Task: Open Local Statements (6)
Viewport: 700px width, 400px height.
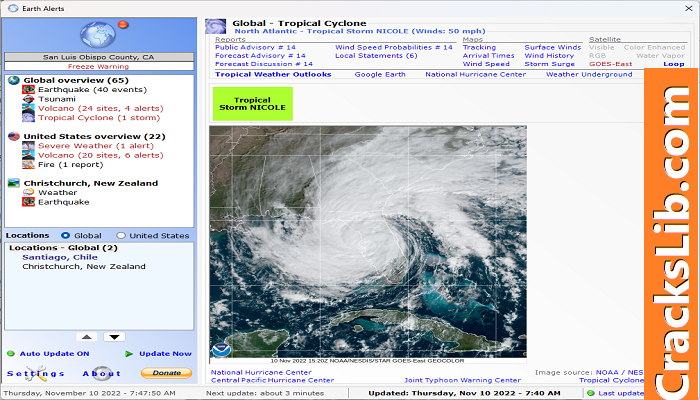Action: (376, 56)
